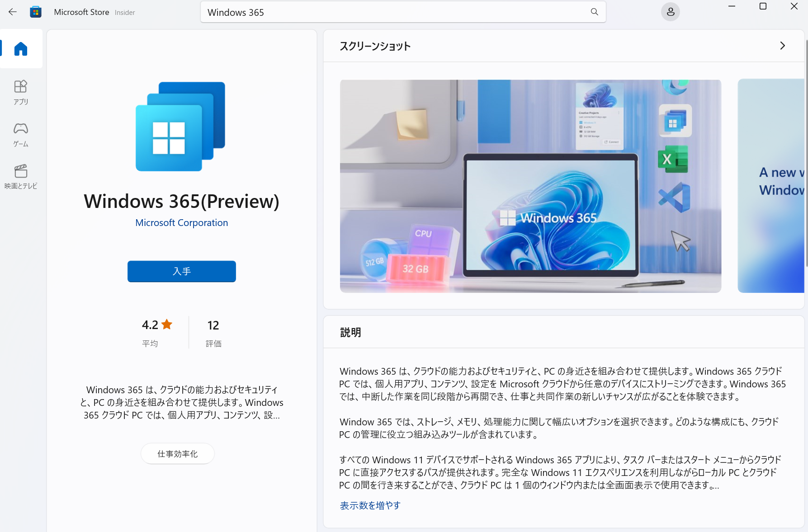
Task: Expand screenshots section with chevron arrow
Action: coord(783,46)
